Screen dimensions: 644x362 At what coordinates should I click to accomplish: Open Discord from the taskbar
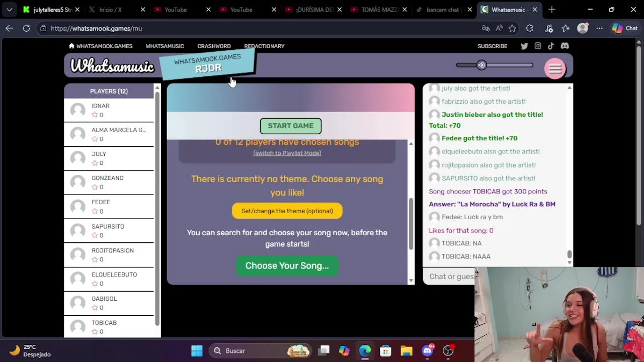pyautogui.click(x=428, y=351)
